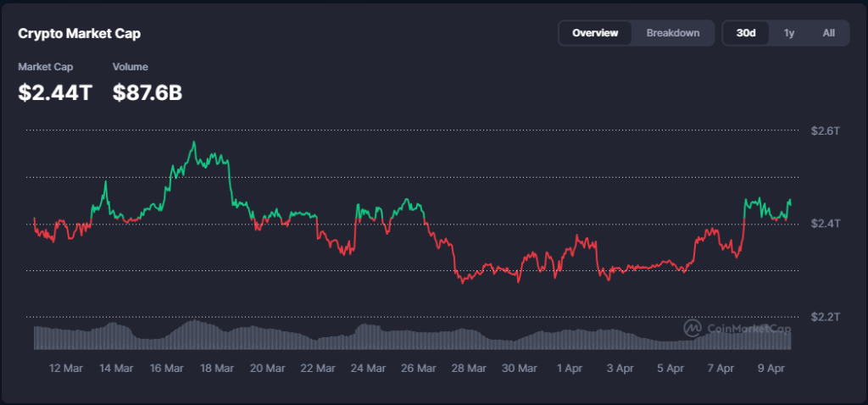Click the 9 Apr date marker
Image resolution: width=868 pixels, height=405 pixels.
tap(771, 369)
